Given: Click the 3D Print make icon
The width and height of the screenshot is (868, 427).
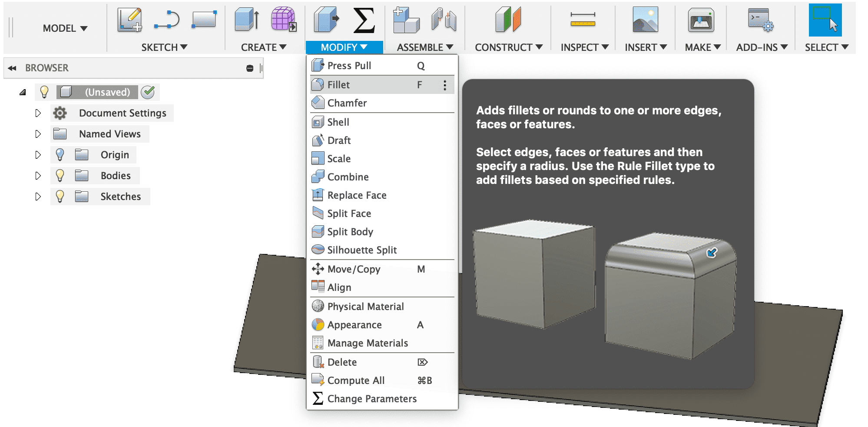Looking at the screenshot, I should point(701,20).
